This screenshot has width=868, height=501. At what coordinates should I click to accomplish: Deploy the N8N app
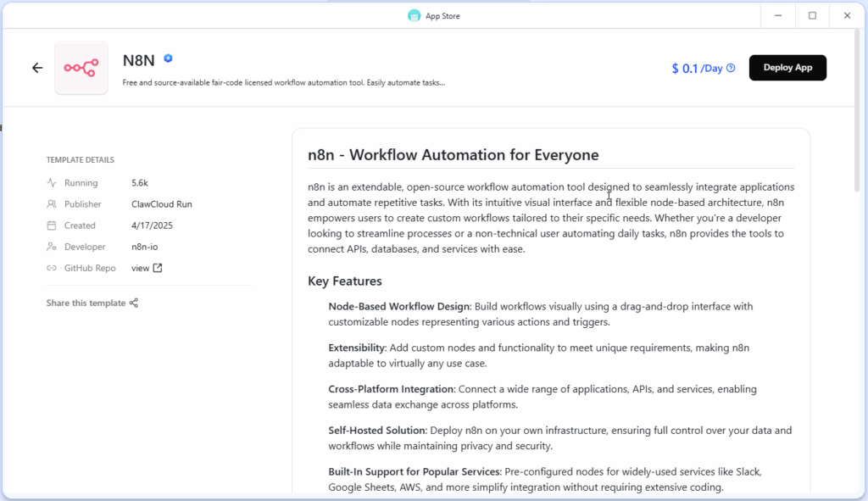coord(787,68)
